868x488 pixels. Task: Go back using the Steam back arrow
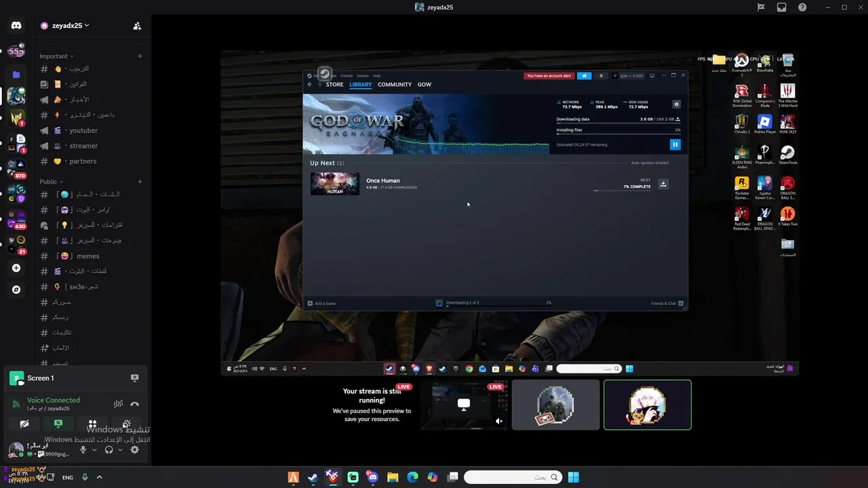pyautogui.click(x=310, y=85)
